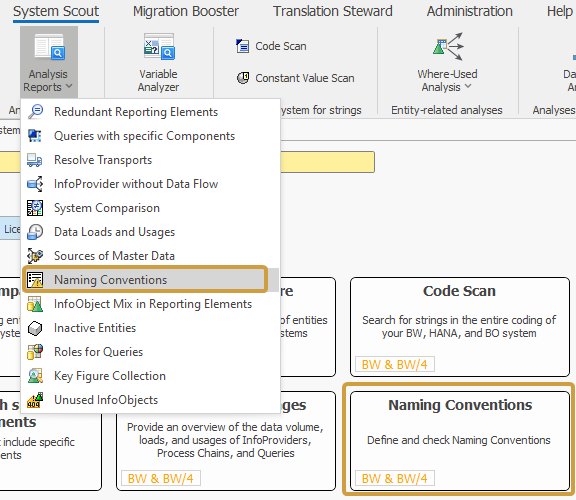Image resolution: width=576 pixels, height=500 pixels.
Task: Click the Inactive Entities cube icon
Action: click(x=35, y=328)
